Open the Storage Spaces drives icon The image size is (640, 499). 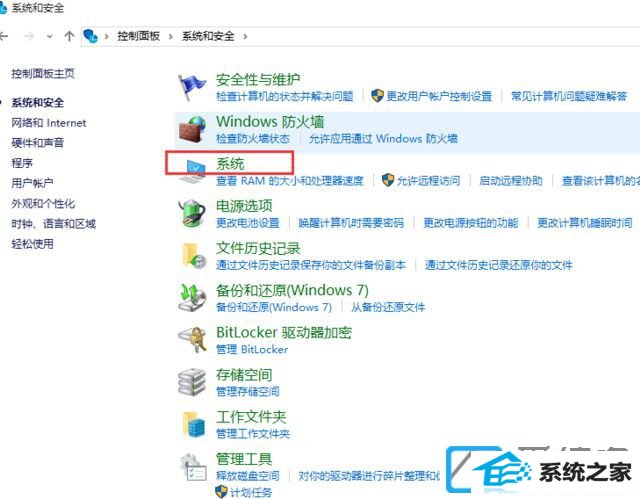192,382
